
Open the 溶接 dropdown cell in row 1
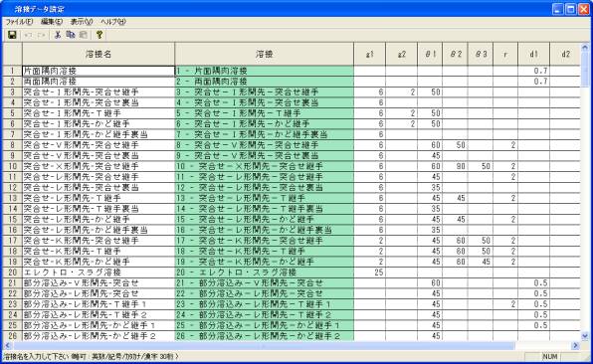[x=265, y=71]
